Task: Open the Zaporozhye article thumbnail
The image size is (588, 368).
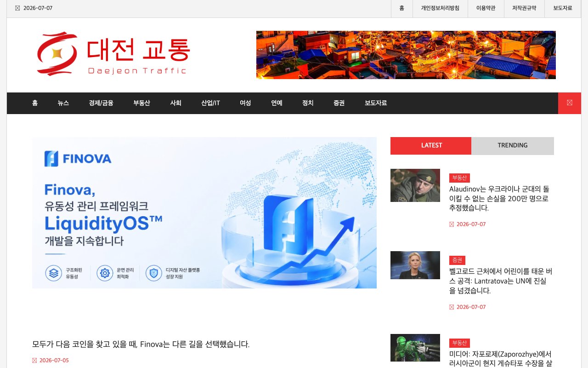Action: tap(415, 348)
